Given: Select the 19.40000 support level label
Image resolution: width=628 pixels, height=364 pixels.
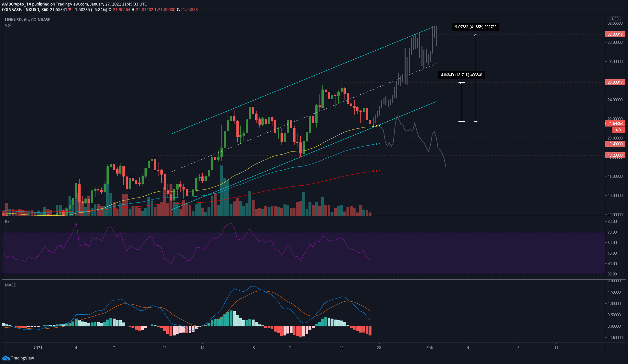Looking at the screenshot, I should point(615,144).
